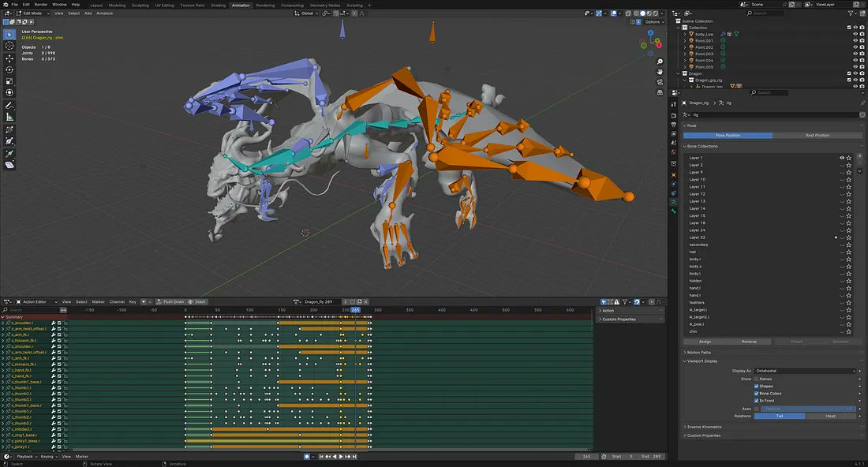Open the Object Data Properties tab
This screenshot has height=467, width=868.
(673, 201)
